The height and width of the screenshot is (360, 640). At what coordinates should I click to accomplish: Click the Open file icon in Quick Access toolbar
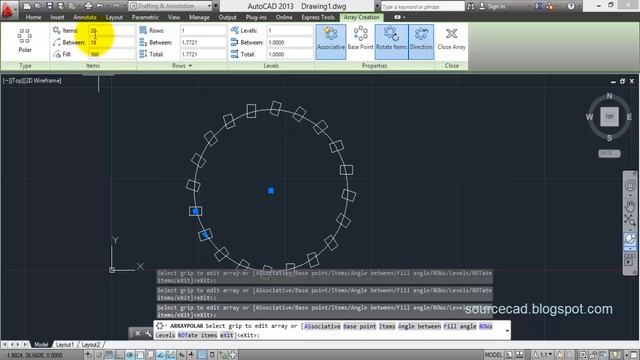tap(38, 6)
